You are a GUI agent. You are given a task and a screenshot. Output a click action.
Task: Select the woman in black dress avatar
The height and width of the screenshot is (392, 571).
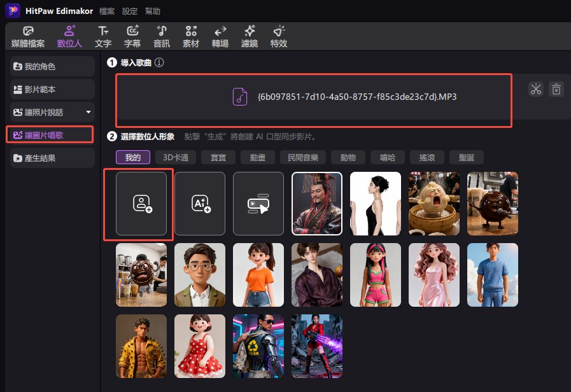pyautogui.click(x=376, y=204)
